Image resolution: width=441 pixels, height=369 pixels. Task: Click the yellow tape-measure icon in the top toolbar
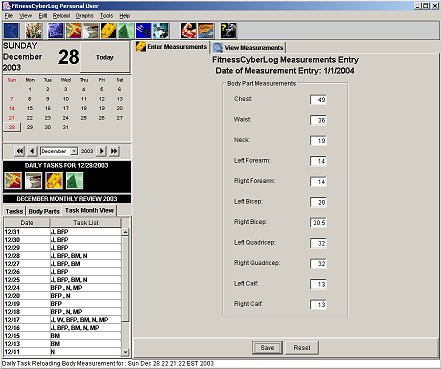click(109, 31)
